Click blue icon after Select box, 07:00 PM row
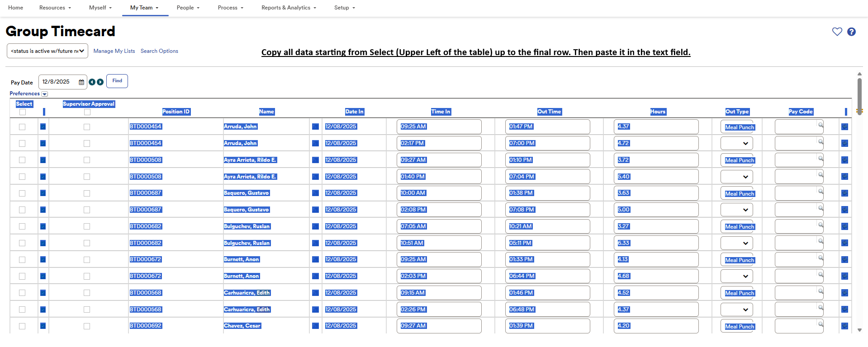The height and width of the screenshot is (347, 868). (43, 143)
